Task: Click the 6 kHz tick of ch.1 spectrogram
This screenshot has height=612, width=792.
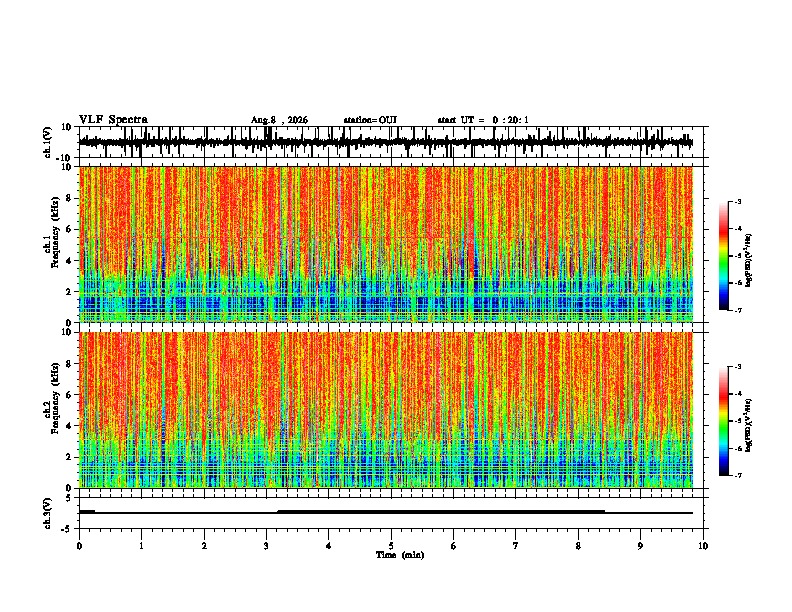Action: pos(69,229)
